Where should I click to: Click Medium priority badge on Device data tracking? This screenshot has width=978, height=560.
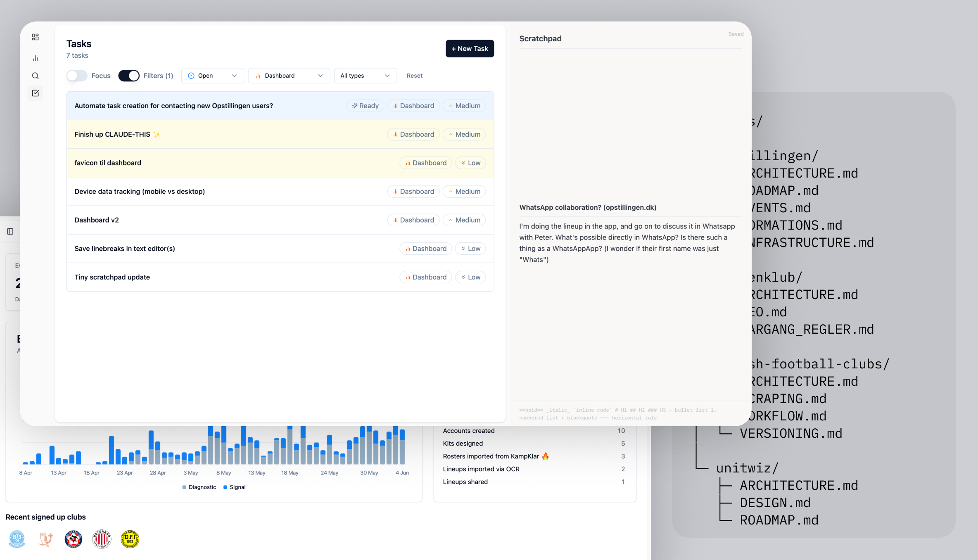click(x=464, y=192)
